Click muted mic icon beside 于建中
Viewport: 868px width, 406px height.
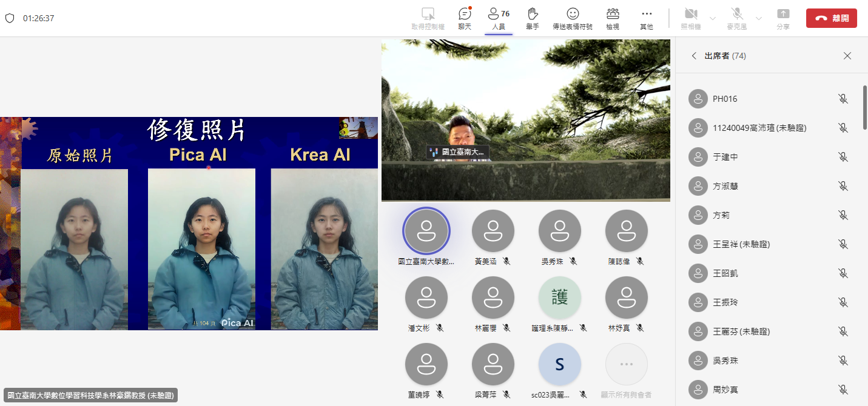coord(843,157)
